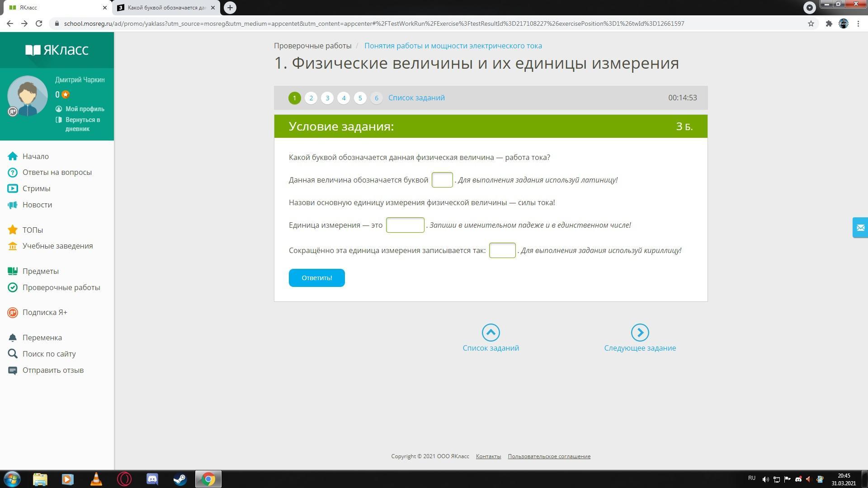Open Discord from the taskbar

(x=152, y=479)
